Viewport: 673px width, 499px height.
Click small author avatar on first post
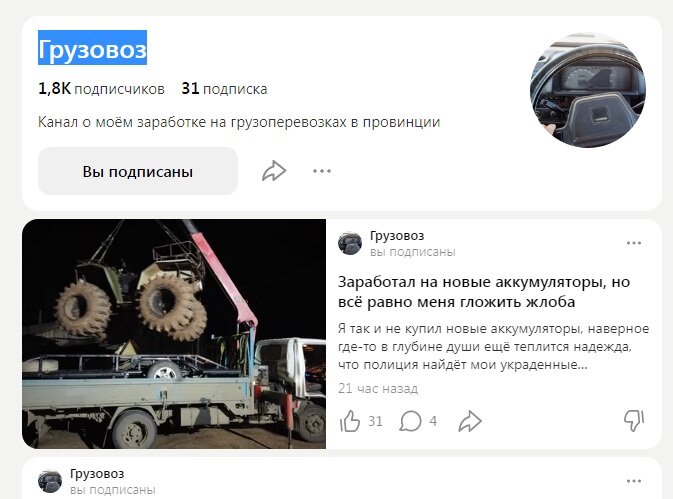point(350,243)
